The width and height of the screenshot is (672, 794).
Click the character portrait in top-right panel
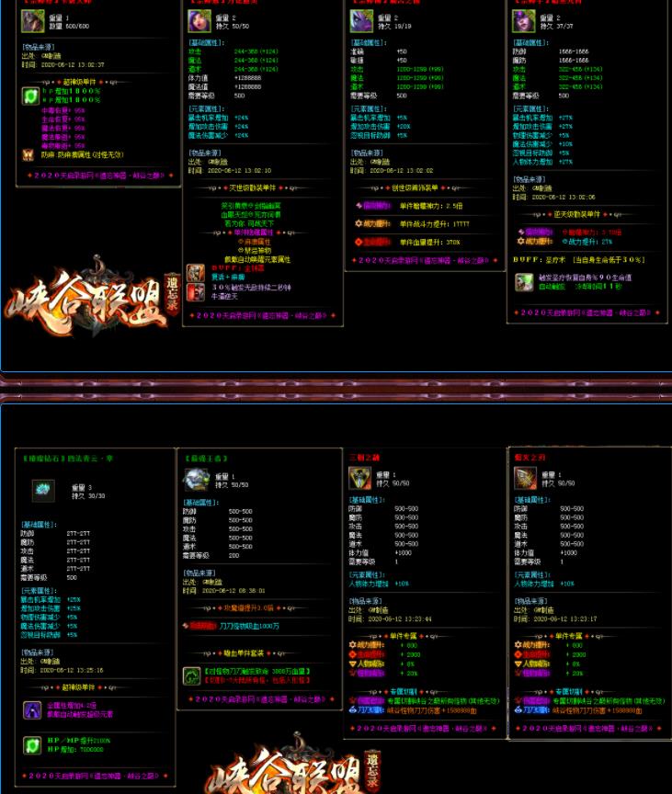point(524,21)
